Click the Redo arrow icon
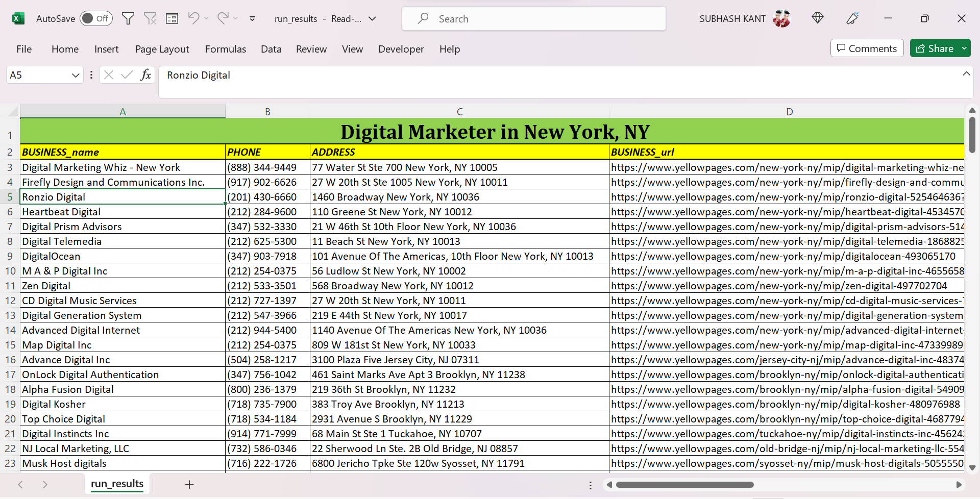The height and width of the screenshot is (499, 980). pyautogui.click(x=223, y=18)
